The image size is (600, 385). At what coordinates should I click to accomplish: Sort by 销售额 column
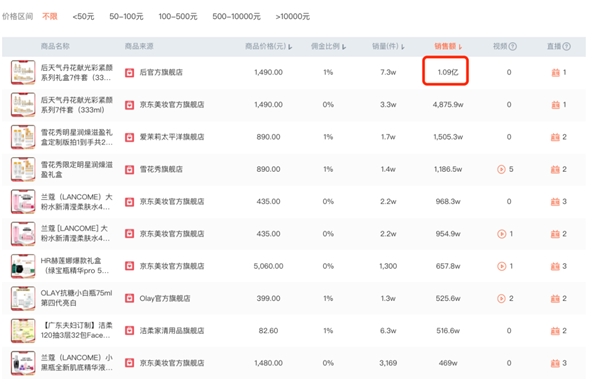click(448, 46)
